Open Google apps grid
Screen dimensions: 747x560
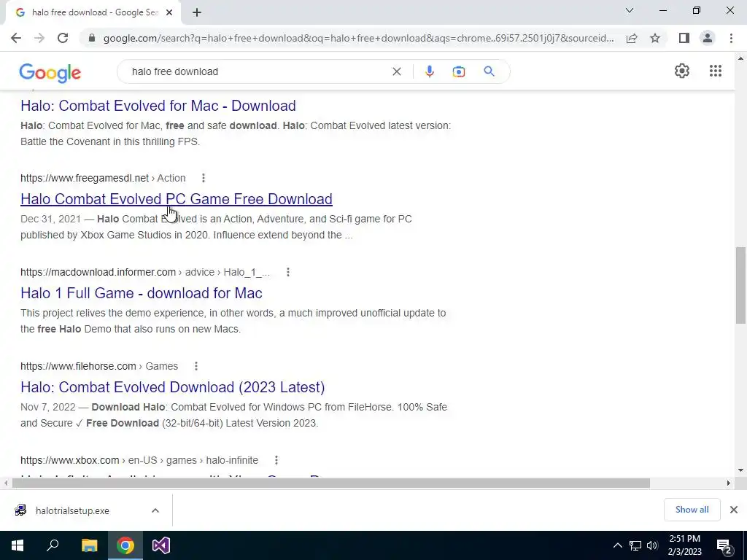coord(715,71)
